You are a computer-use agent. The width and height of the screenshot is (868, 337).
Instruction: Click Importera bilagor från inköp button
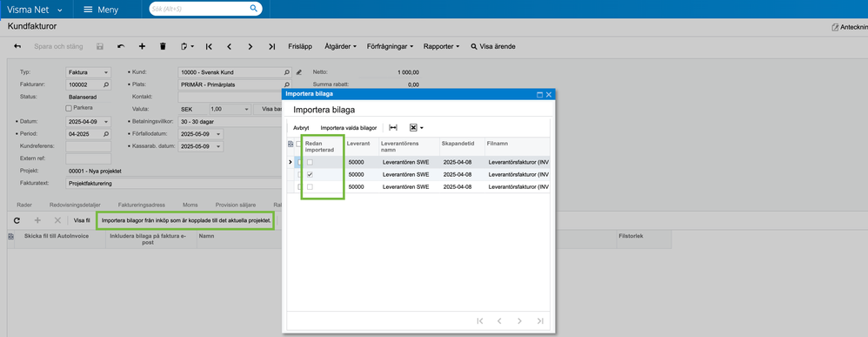(x=186, y=220)
